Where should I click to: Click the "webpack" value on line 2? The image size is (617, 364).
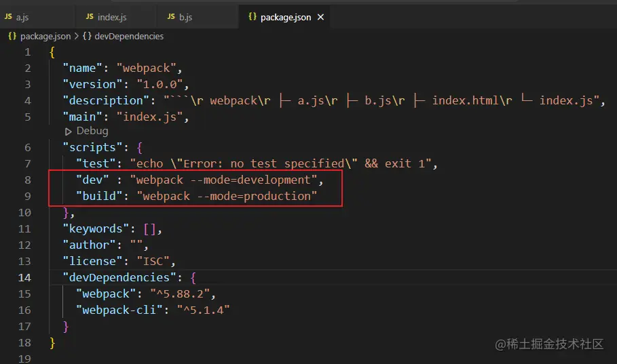point(146,68)
